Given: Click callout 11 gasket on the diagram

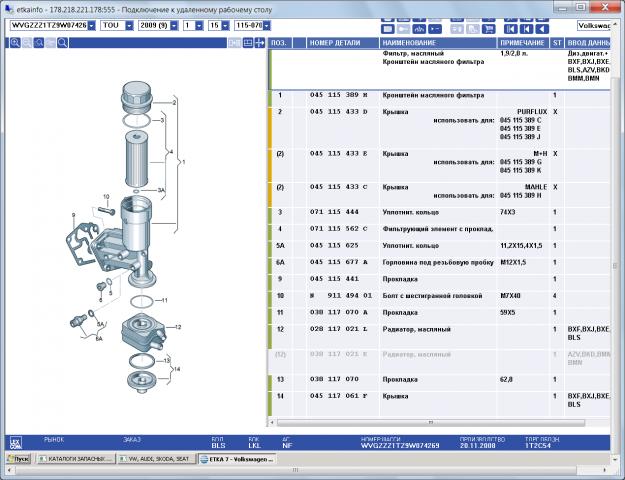Looking at the screenshot, I should pyautogui.click(x=165, y=300).
